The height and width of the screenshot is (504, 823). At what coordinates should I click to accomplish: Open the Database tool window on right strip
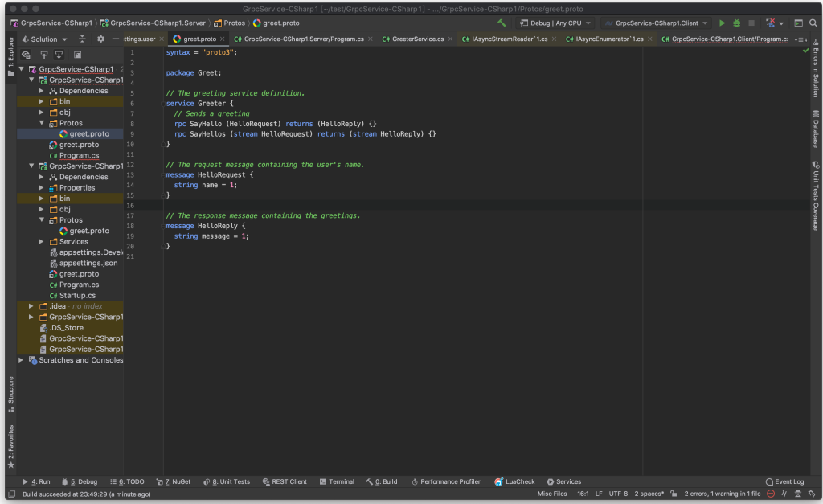click(816, 129)
